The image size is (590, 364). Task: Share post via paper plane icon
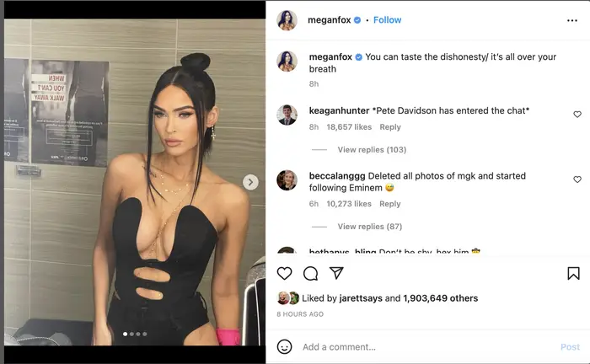tap(336, 273)
